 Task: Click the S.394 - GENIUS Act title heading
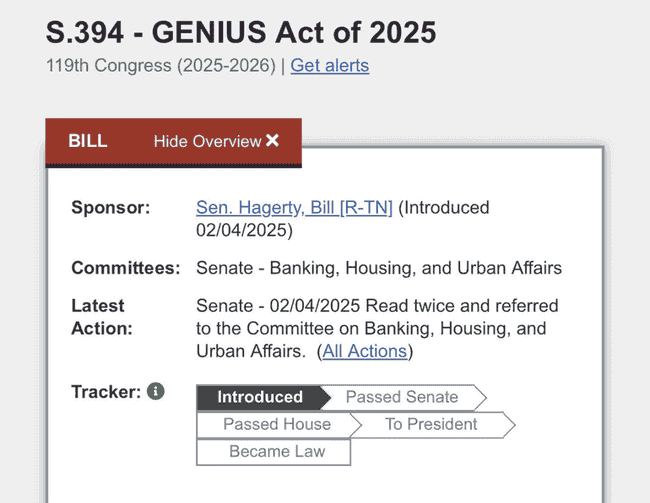tap(241, 32)
